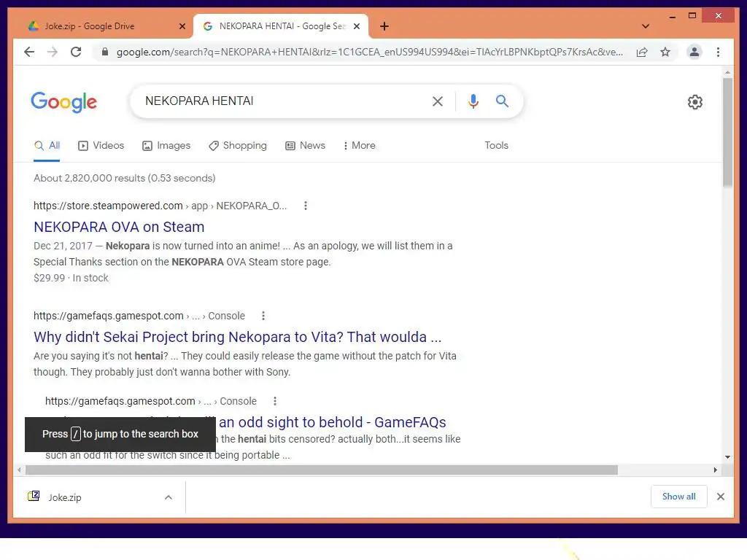Screen dimensions: 747x560
Task: Reload the page with the refresh icon
Action: point(76,52)
